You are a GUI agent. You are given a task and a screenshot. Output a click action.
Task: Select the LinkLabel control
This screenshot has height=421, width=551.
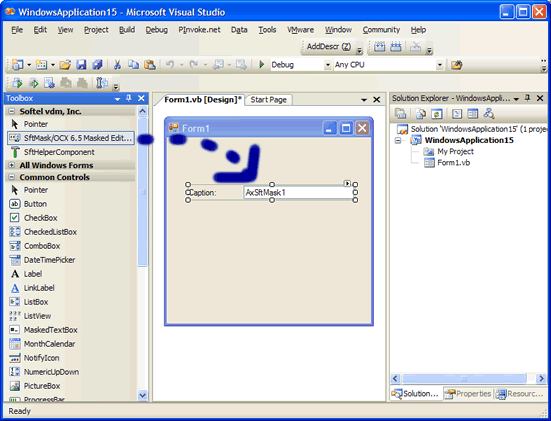(x=32, y=288)
